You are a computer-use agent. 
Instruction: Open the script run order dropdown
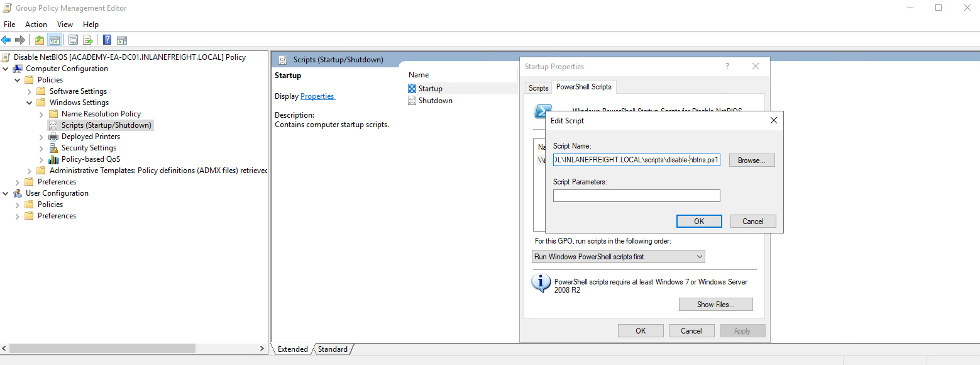pos(618,257)
